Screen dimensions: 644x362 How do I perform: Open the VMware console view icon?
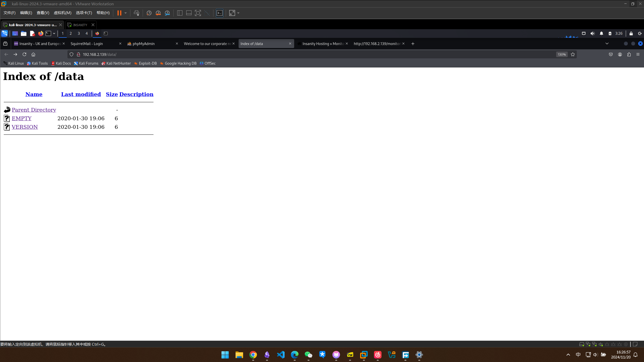pyautogui.click(x=219, y=13)
